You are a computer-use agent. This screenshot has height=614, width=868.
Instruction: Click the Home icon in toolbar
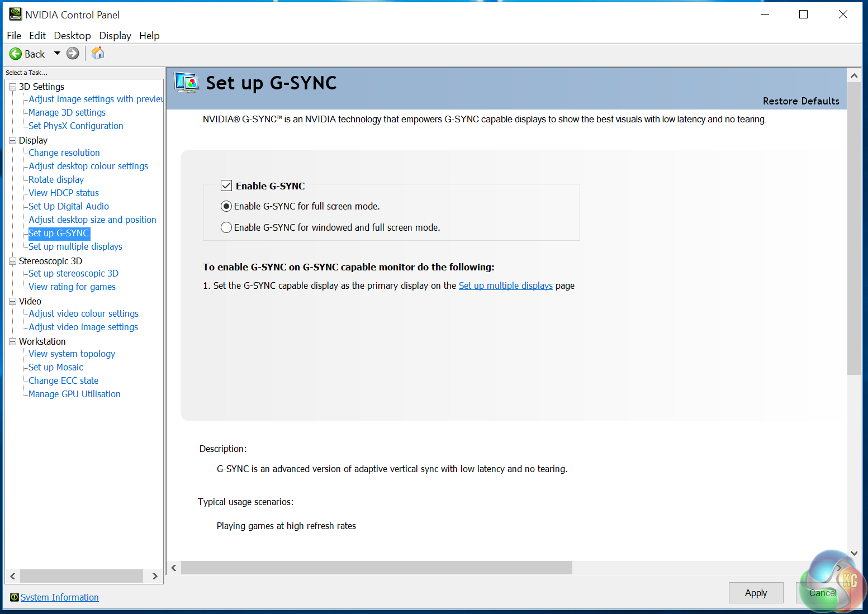pos(98,53)
